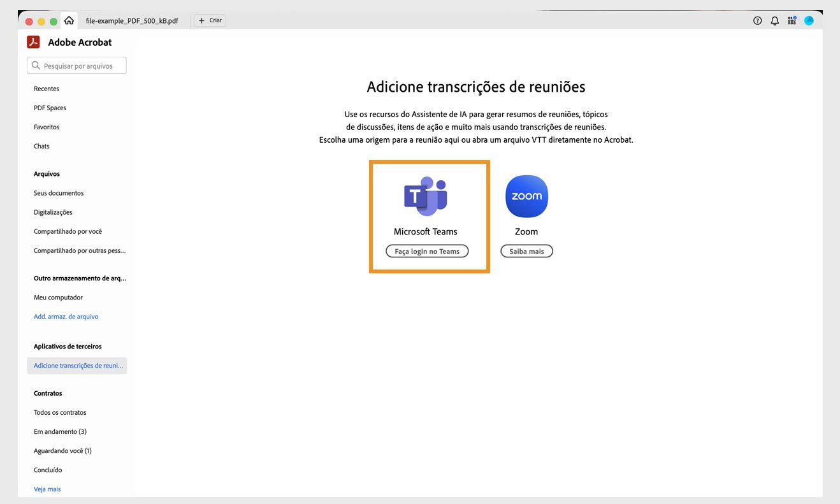Open the Home icon tab
The width and height of the screenshot is (840, 504).
pos(69,20)
